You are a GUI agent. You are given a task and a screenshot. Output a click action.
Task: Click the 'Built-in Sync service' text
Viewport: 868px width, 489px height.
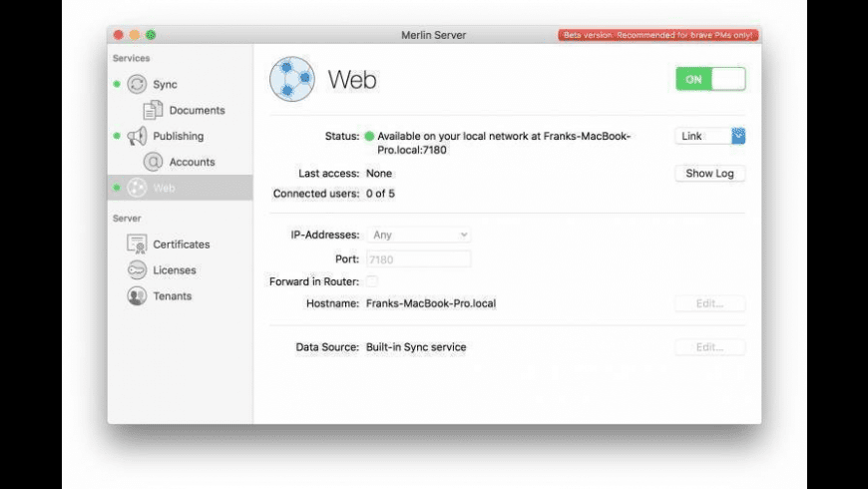pyautogui.click(x=416, y=347)
